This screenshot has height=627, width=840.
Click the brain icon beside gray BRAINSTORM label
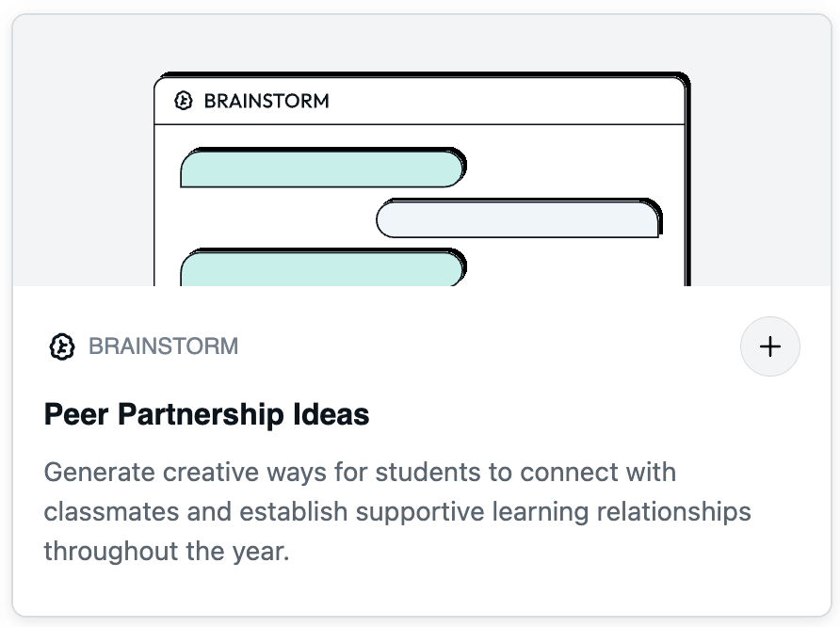(x=62, y=346)
